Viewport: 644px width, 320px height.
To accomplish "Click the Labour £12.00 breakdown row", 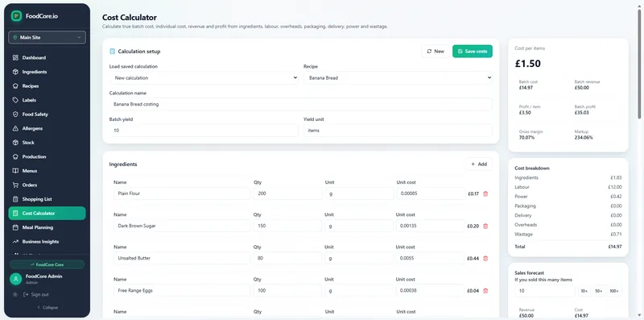I will [568, 187].
